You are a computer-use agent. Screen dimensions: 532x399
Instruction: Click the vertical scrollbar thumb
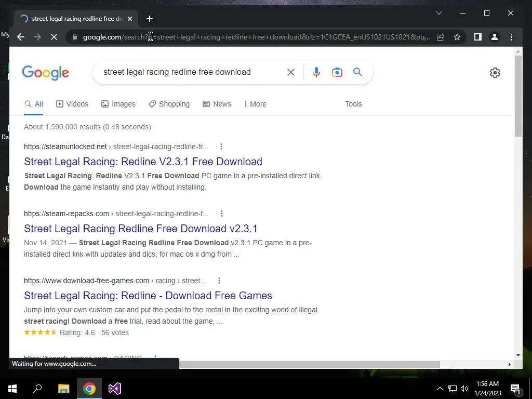point(518,96)
